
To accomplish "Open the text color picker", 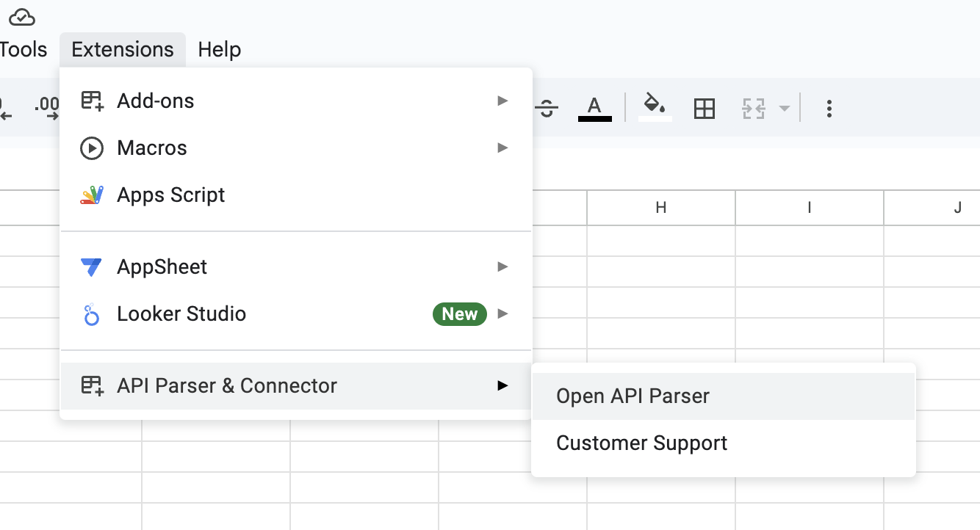I will point(595,109).
